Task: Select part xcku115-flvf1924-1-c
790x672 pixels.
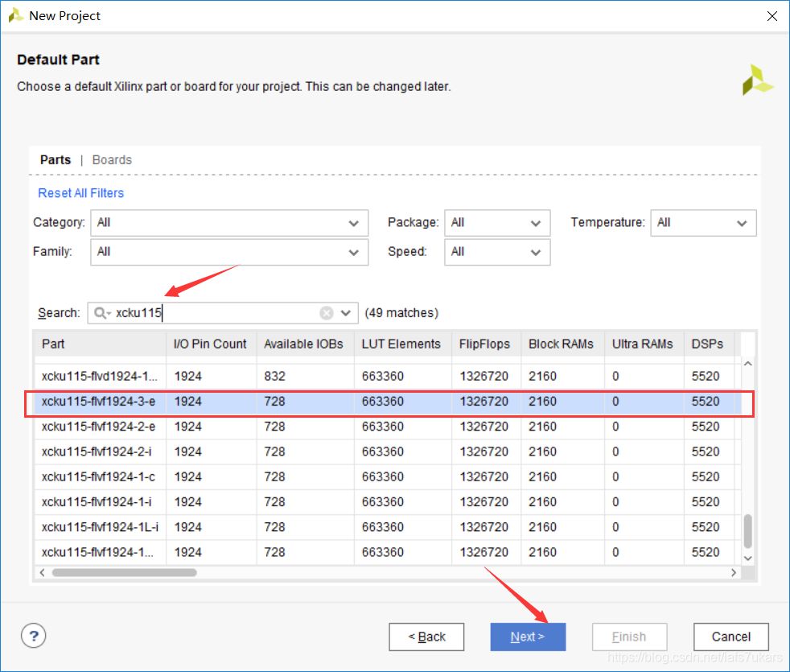Action: tap(388, 477)
